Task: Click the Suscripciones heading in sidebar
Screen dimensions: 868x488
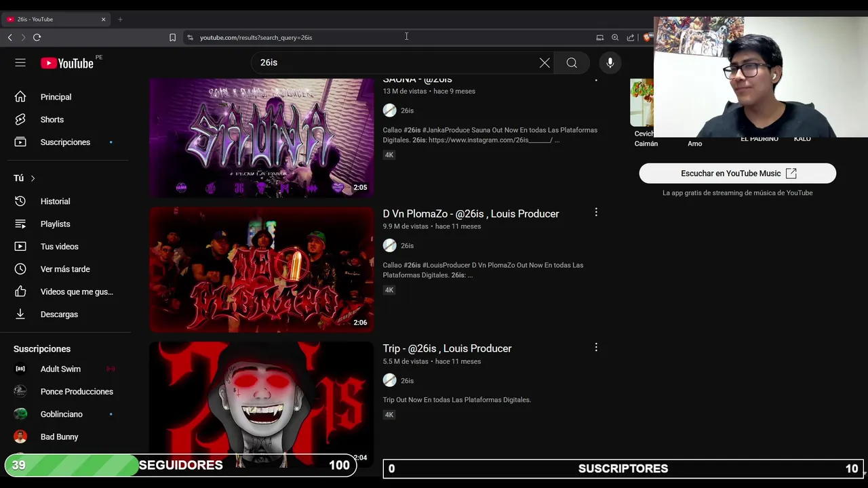Action: (42, 348)
